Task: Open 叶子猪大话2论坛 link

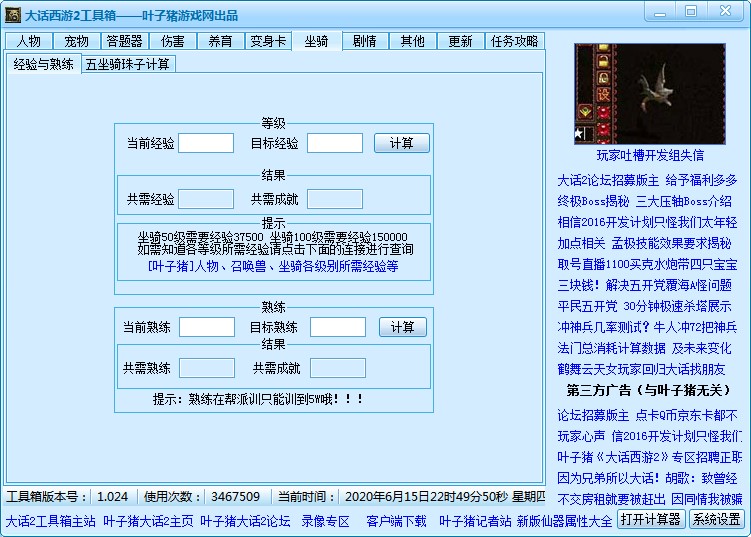Action: (245, 521)
